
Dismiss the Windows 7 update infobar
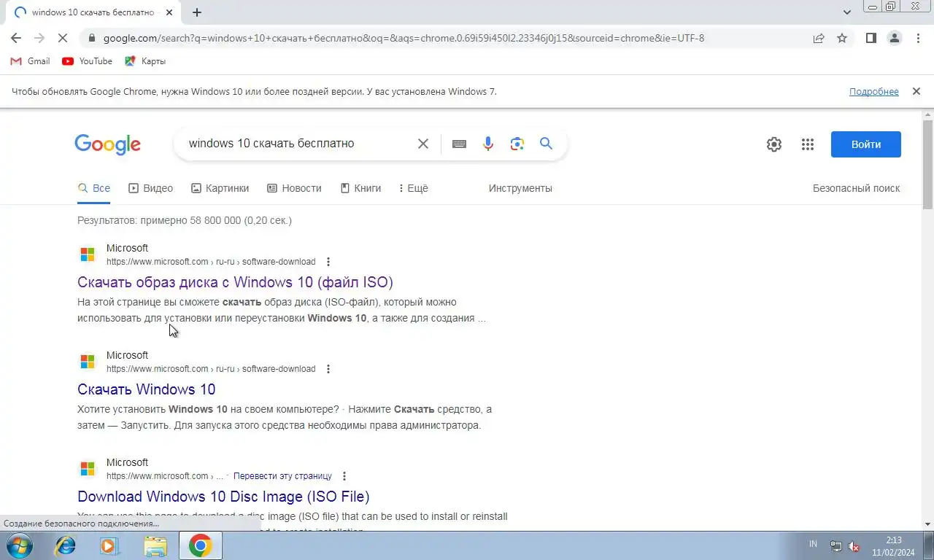click(x=916, y=91)
